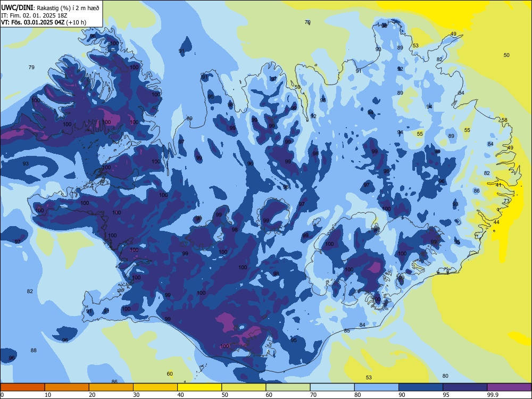Click the '10' legend tick label
This screenshot has height=399, width=532.
[48, 395]
